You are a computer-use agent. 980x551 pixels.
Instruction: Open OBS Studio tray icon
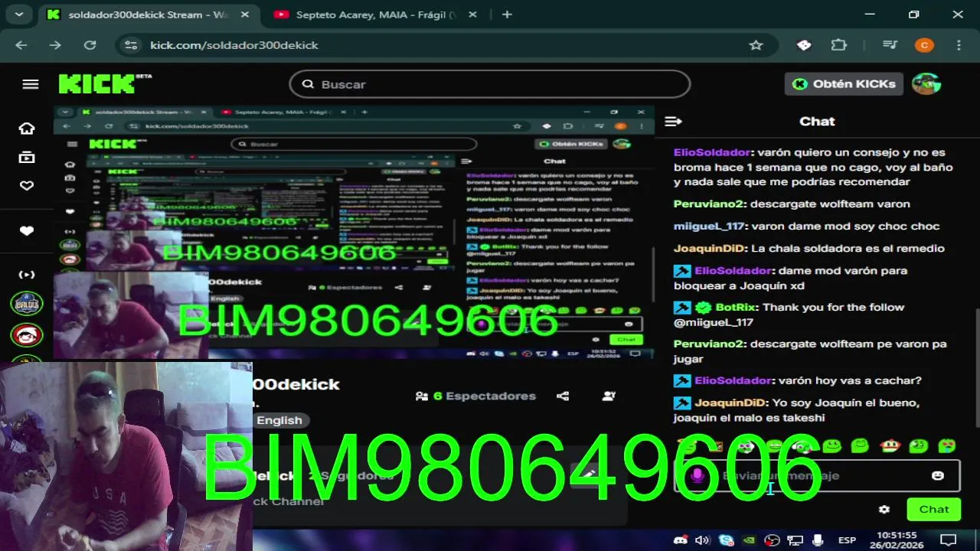[773, 540]
